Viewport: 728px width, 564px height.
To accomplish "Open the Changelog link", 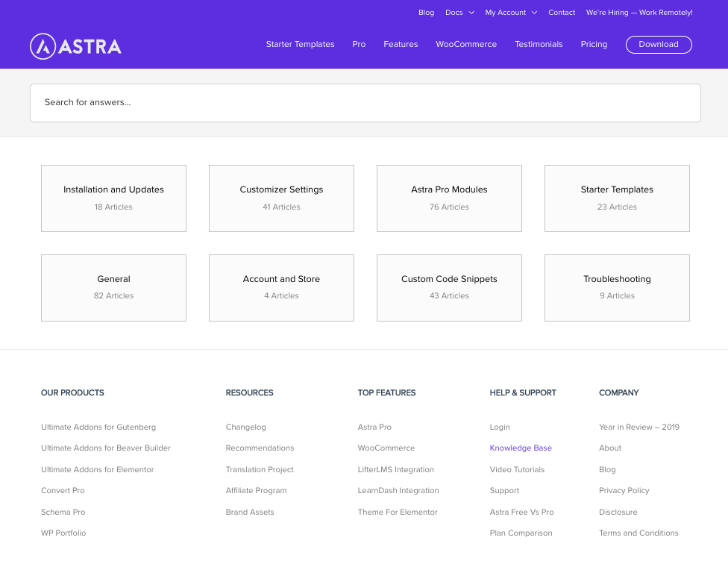I will 245,427.
